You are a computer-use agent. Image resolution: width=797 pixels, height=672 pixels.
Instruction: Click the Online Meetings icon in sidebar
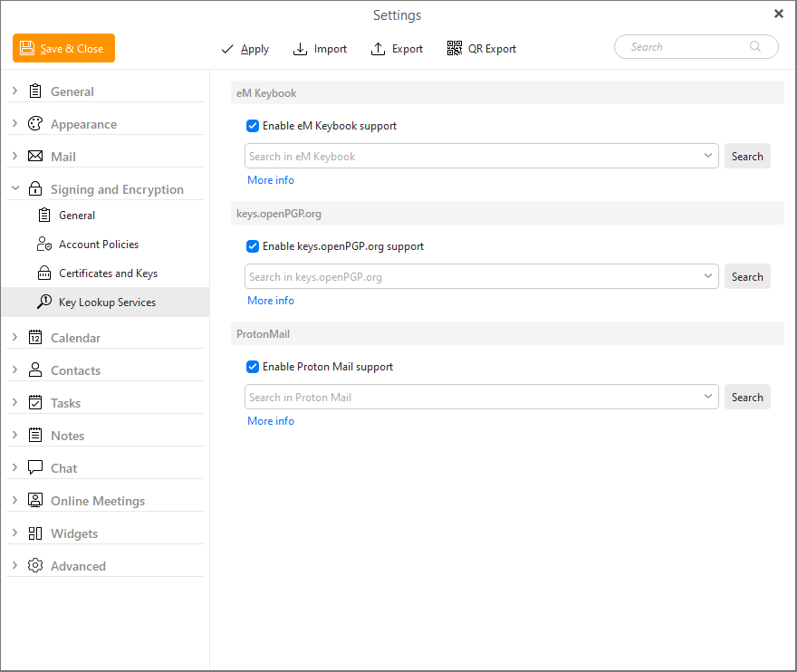tap(35, 501)
